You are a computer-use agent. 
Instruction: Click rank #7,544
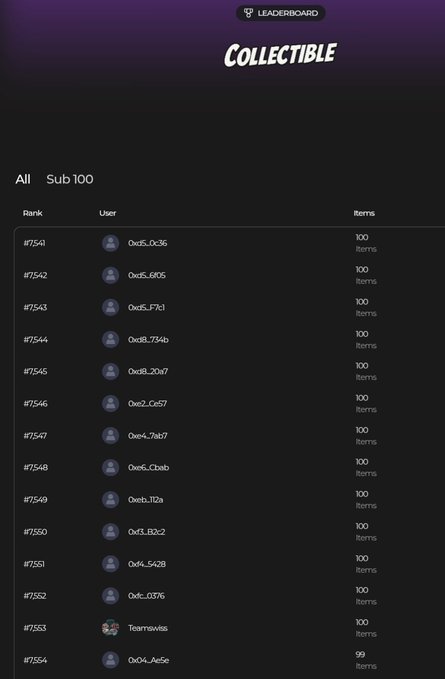click(x=35, y=340)
